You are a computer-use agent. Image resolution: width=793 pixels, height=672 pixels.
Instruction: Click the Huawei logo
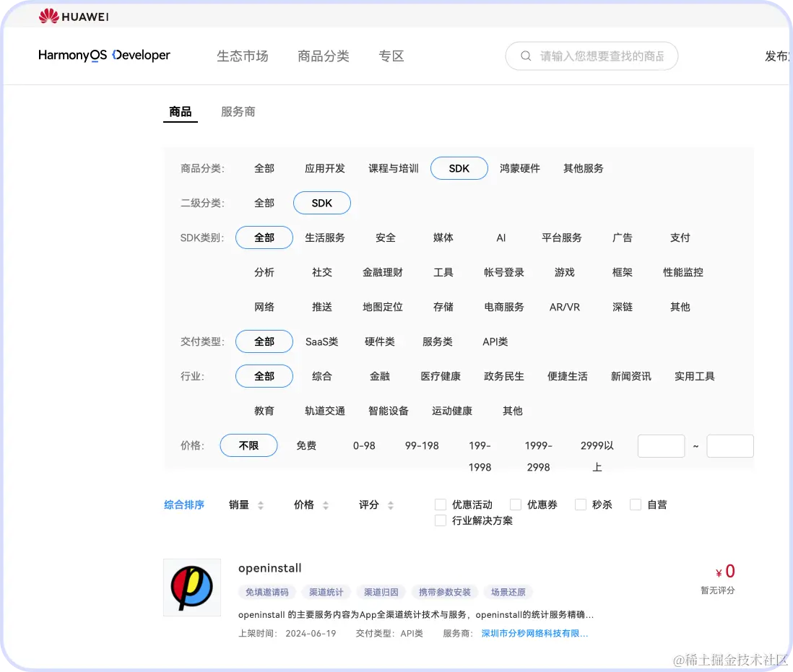(74, 16)
